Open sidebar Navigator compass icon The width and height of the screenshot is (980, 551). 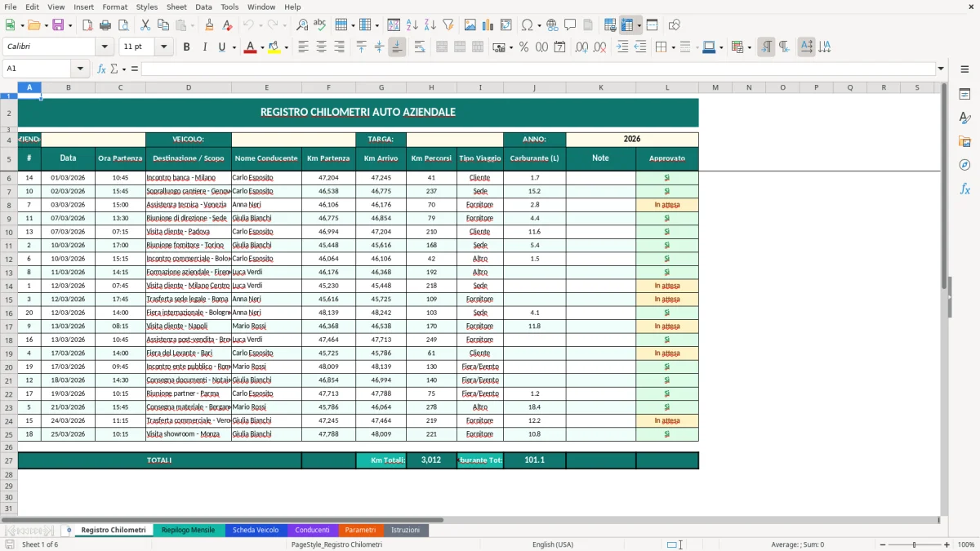(964, 165)
